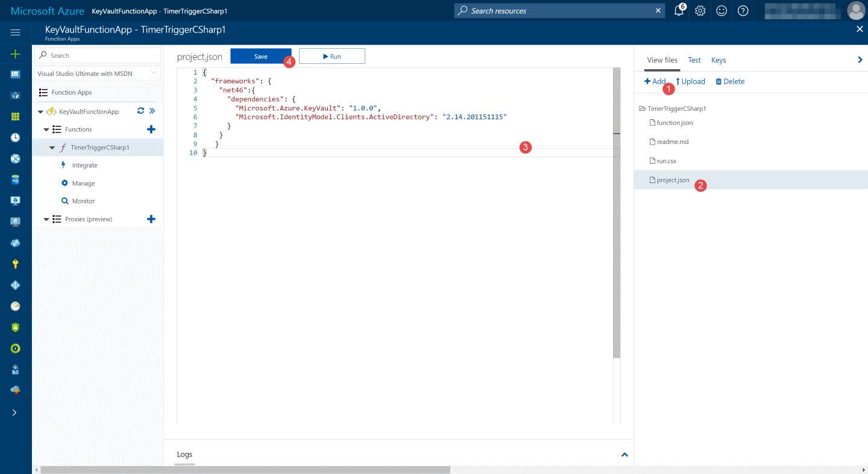Screen dimensions: 868x474
Task: Open the key Key vaults icon
Action: [16, 264]
